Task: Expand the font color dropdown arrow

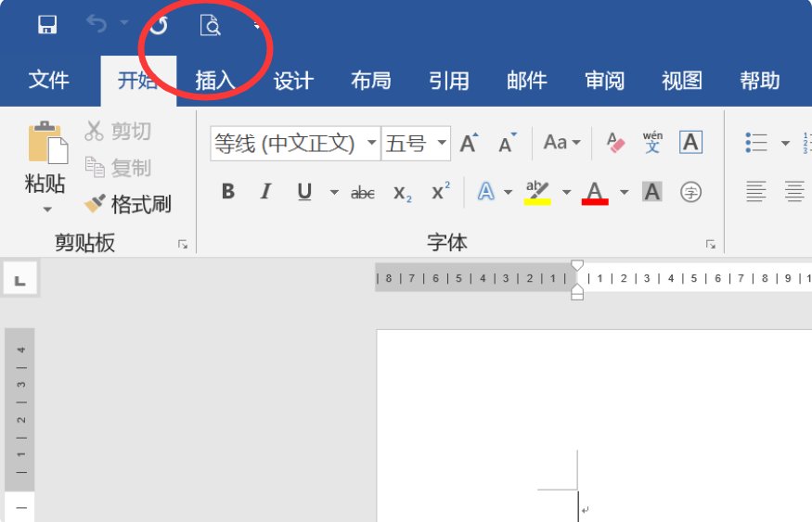Action: coord(624,193)
